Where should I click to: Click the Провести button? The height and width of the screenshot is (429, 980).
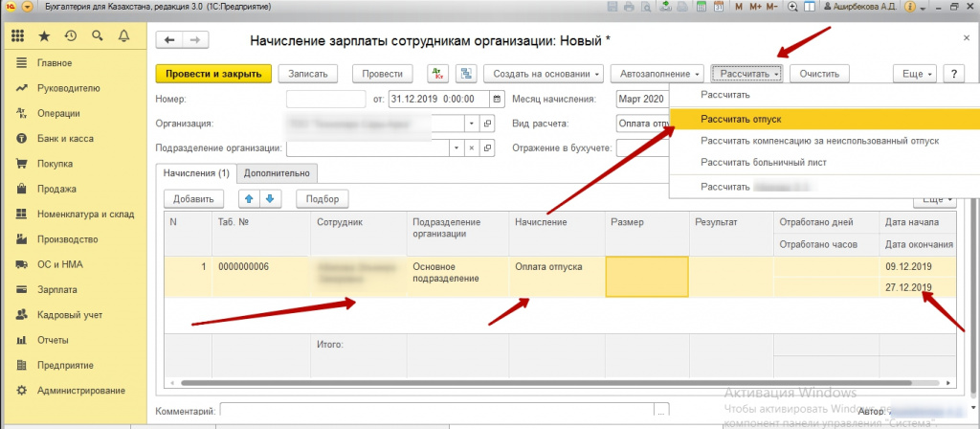[383, 74]
